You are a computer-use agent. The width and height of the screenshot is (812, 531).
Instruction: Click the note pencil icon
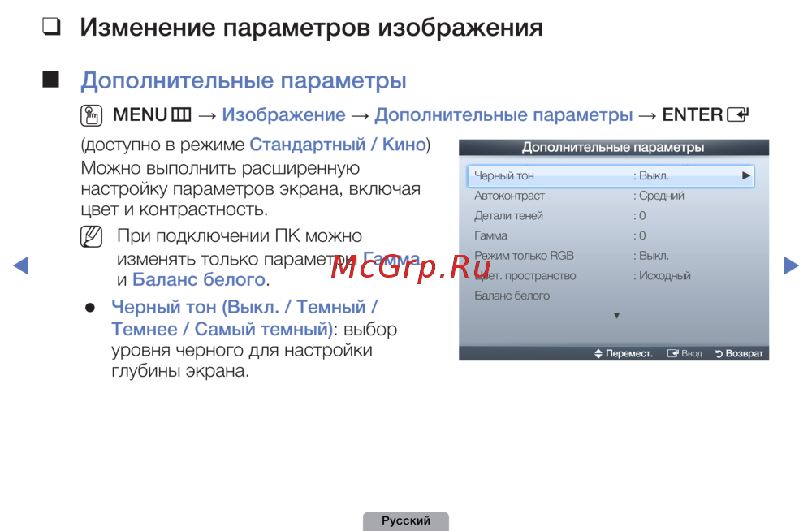(x=93, y=237)
